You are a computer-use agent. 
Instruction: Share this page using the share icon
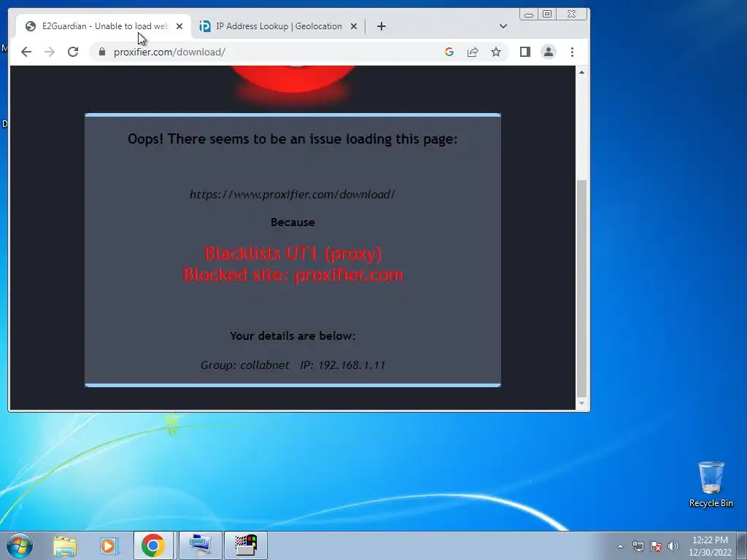pyautogui.click(x=473, y=52)
